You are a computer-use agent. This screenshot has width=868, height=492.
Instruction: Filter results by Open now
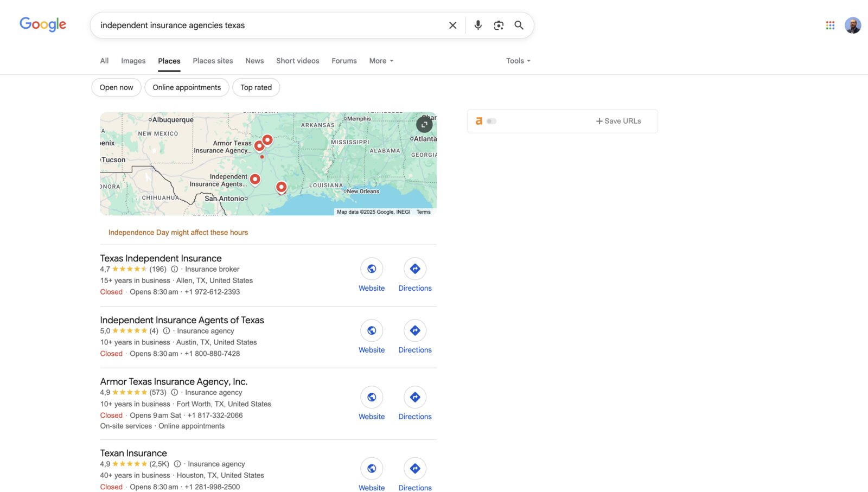point(116,87)
